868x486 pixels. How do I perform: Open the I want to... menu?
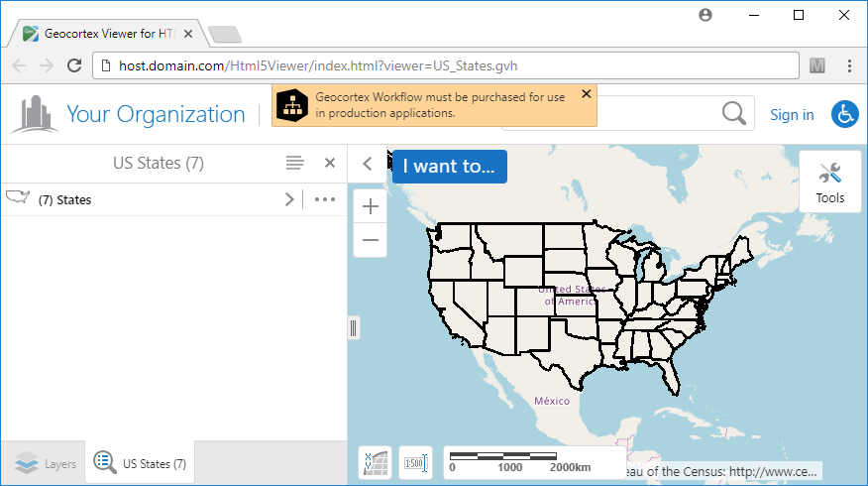pos(449,166)
